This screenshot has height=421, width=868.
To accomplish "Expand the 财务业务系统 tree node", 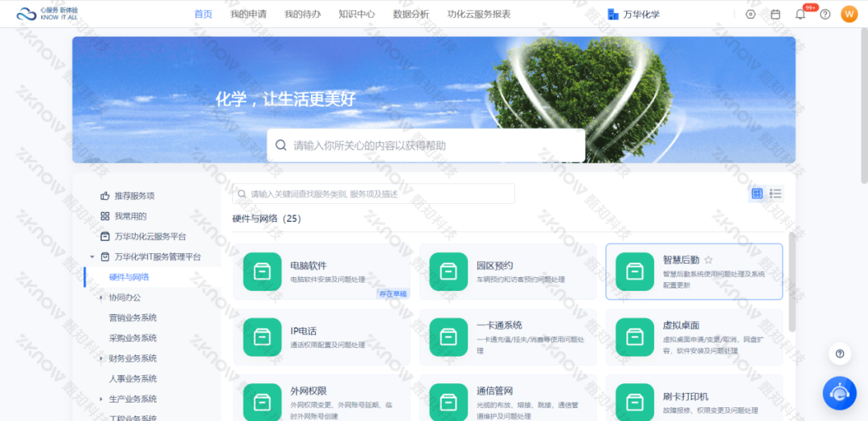I will 100,358.
